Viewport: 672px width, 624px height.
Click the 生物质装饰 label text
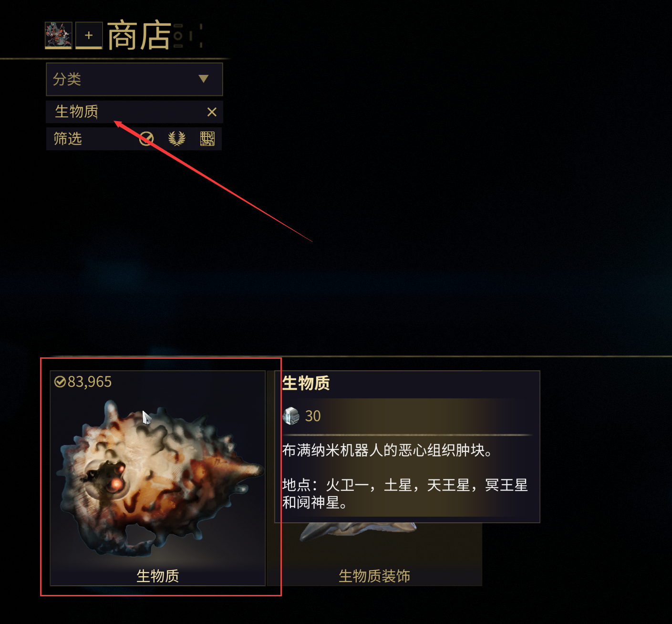click(x=374, y=576)
